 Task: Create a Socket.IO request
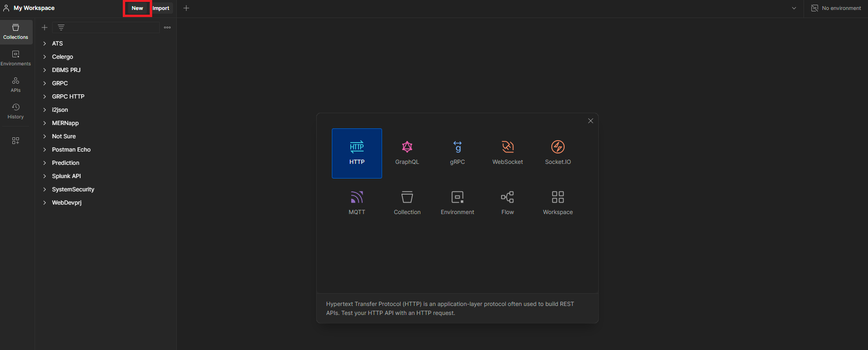click(557, 153)
